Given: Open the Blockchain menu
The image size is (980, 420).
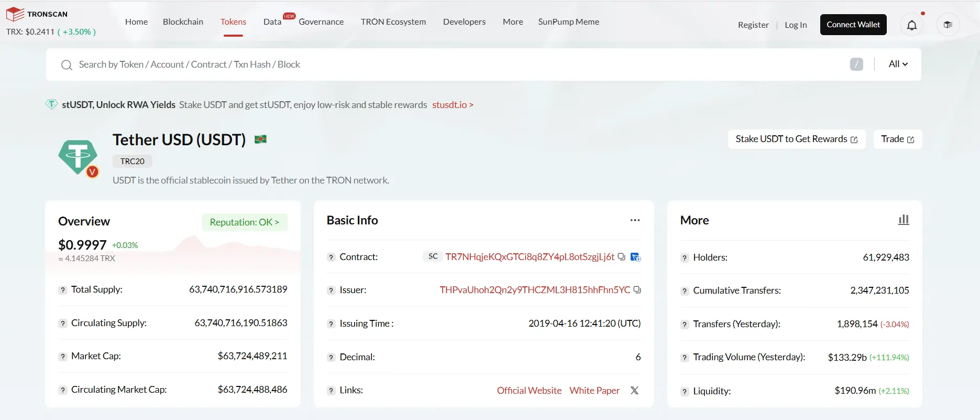Looking at the screenshot, I should pyautogui.click(x=183, y=21).
